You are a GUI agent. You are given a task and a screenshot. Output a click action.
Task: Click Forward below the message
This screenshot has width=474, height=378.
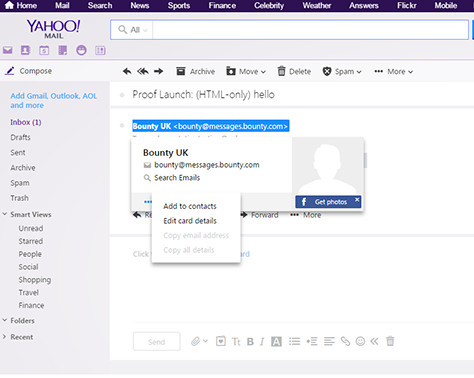(260, 215)
